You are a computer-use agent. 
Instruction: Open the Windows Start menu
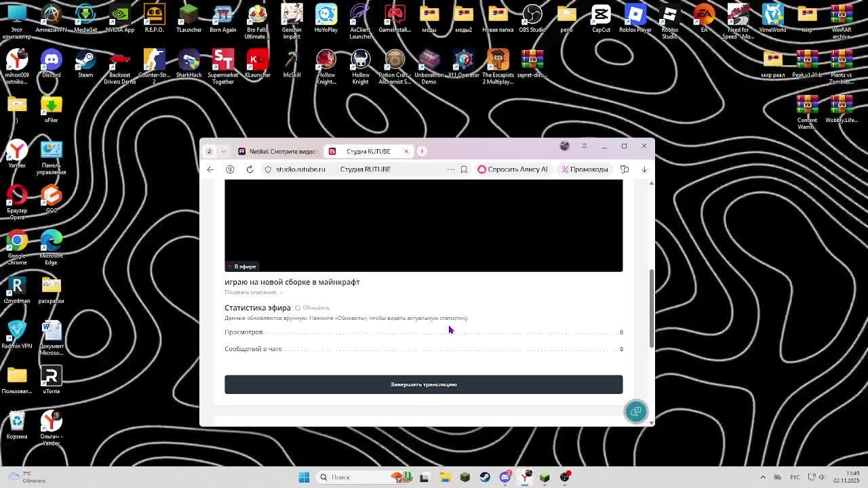(304, 477)
